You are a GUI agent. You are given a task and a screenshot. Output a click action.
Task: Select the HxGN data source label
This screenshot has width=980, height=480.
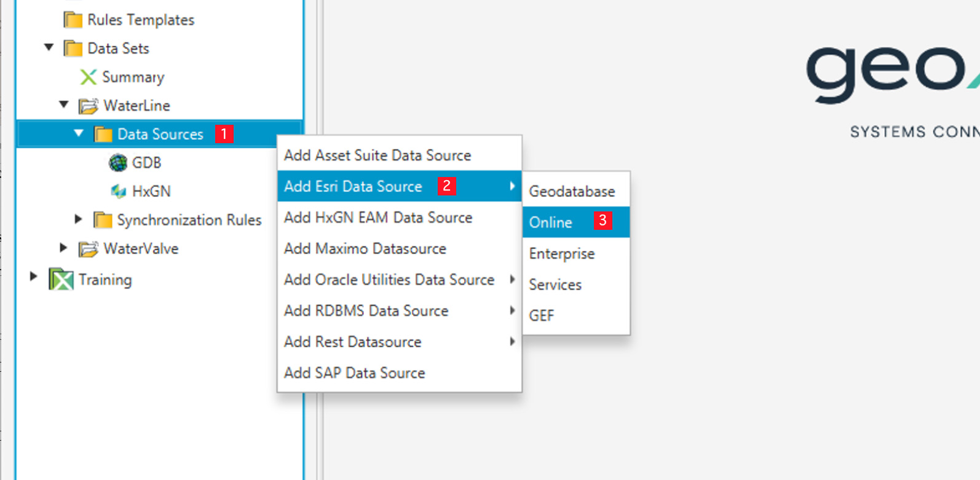tap(151, 191)
